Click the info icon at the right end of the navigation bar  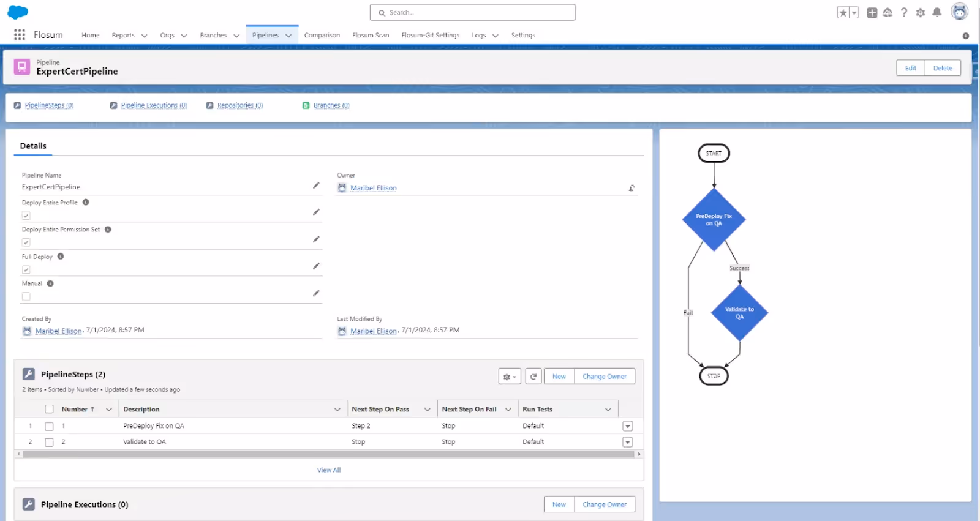(966, 36)
